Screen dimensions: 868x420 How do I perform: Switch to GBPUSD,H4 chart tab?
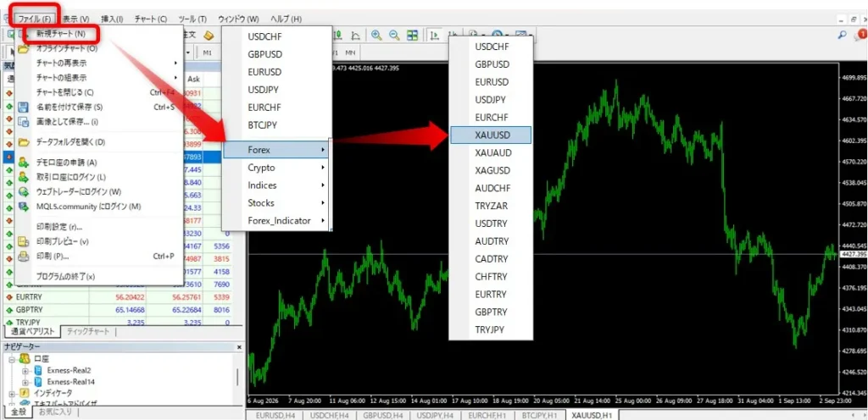click(381, 414)
